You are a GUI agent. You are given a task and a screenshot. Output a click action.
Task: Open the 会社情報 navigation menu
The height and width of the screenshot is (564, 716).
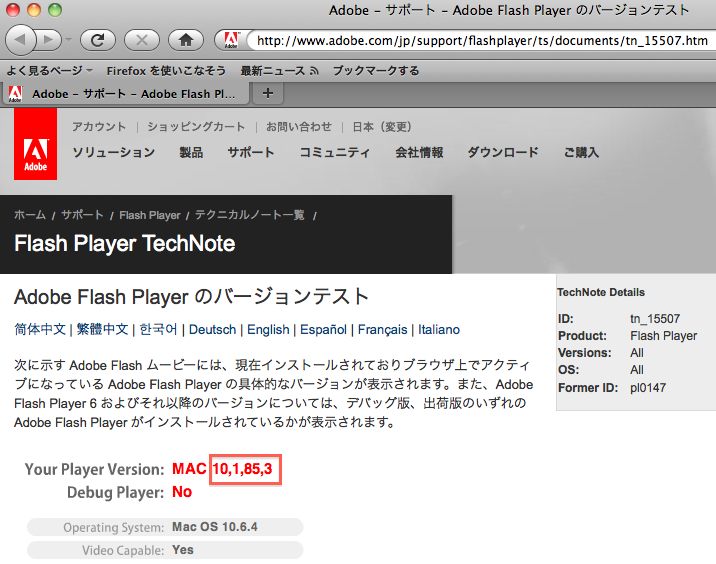[x=419, y=152]
